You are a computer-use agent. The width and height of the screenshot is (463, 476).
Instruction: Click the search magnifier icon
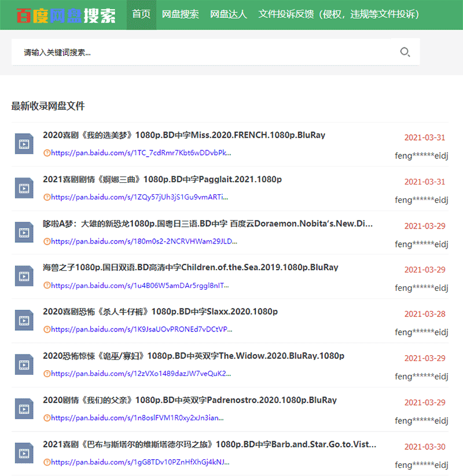point(405,52)
